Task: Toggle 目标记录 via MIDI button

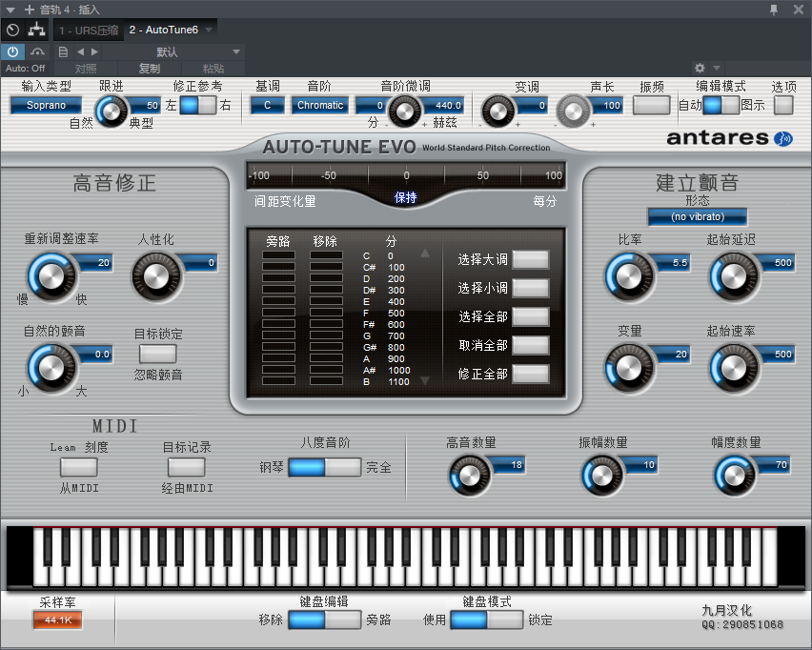Action: click(187, 467)
